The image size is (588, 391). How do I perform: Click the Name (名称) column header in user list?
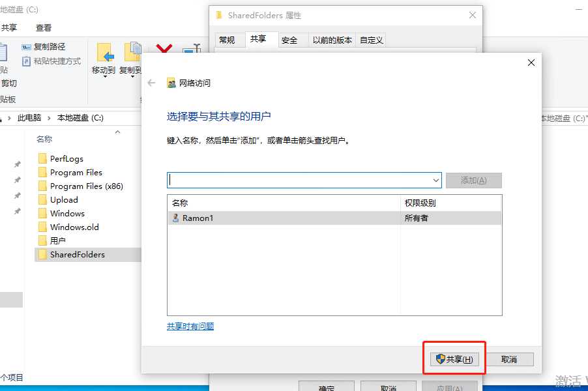click(284, 203)
